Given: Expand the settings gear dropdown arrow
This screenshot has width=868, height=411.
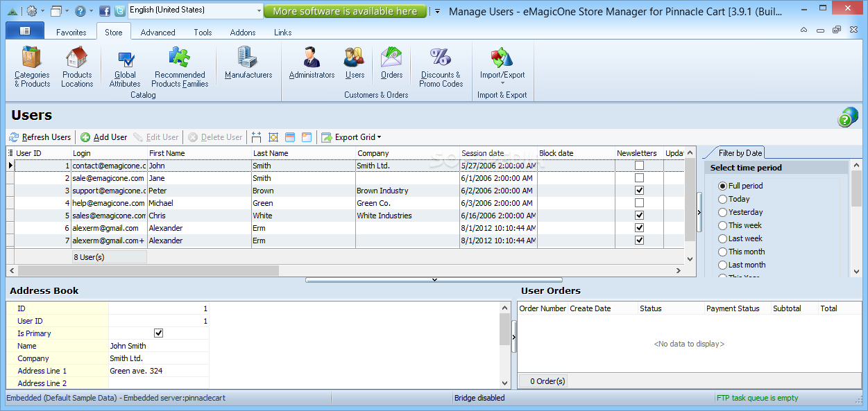Looking at the screenshot, I should click(43, 11).
